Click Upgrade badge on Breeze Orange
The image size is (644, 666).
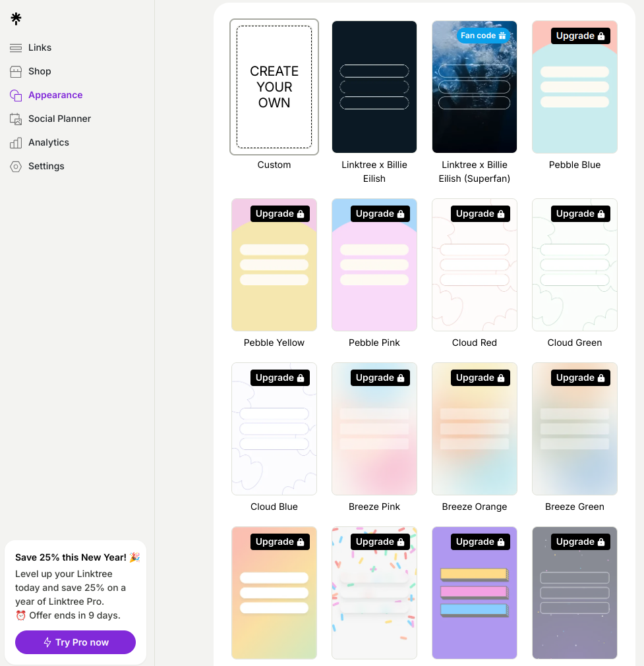pos(481,377)
